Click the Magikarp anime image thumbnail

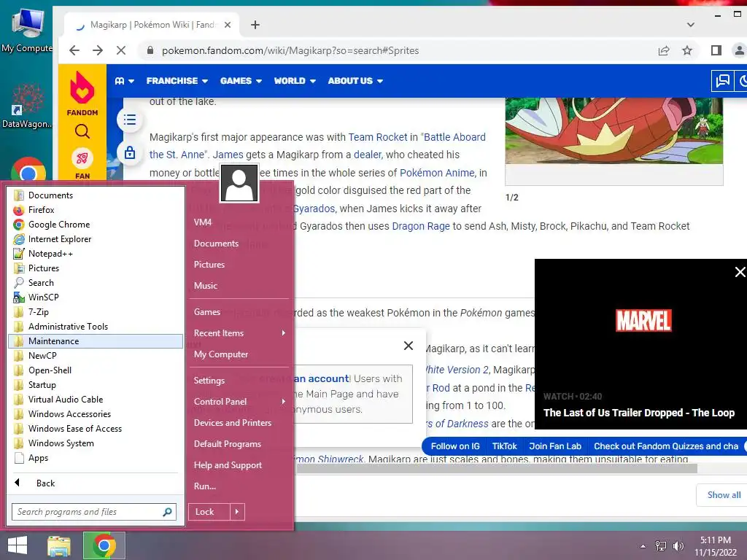[614, 131]
